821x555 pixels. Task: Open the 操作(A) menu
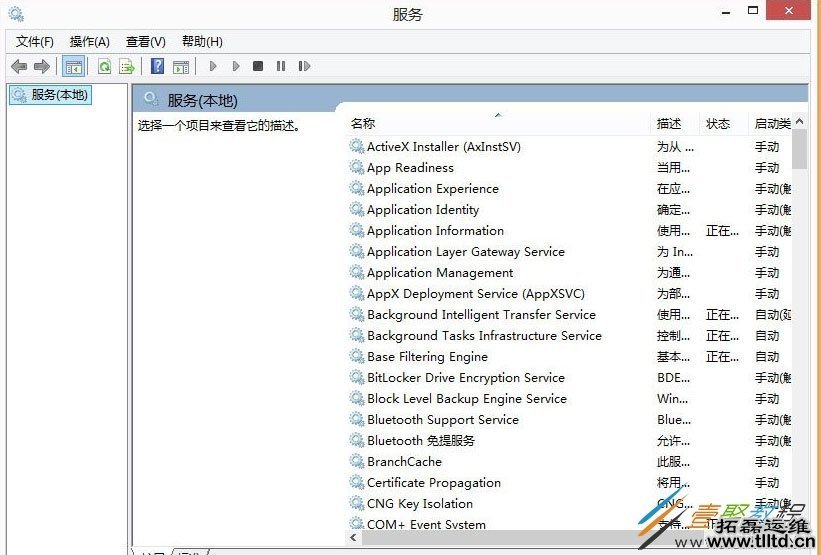[90, 41]
